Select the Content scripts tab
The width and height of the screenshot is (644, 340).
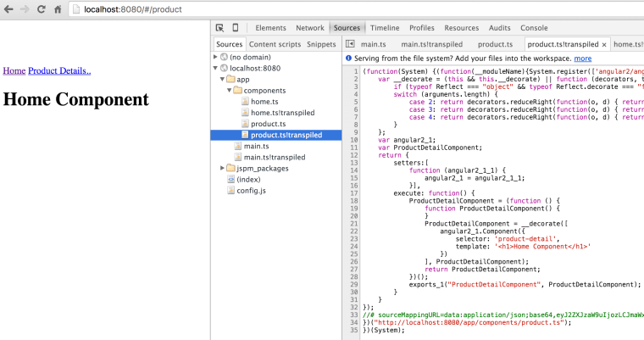coord(275,44)
